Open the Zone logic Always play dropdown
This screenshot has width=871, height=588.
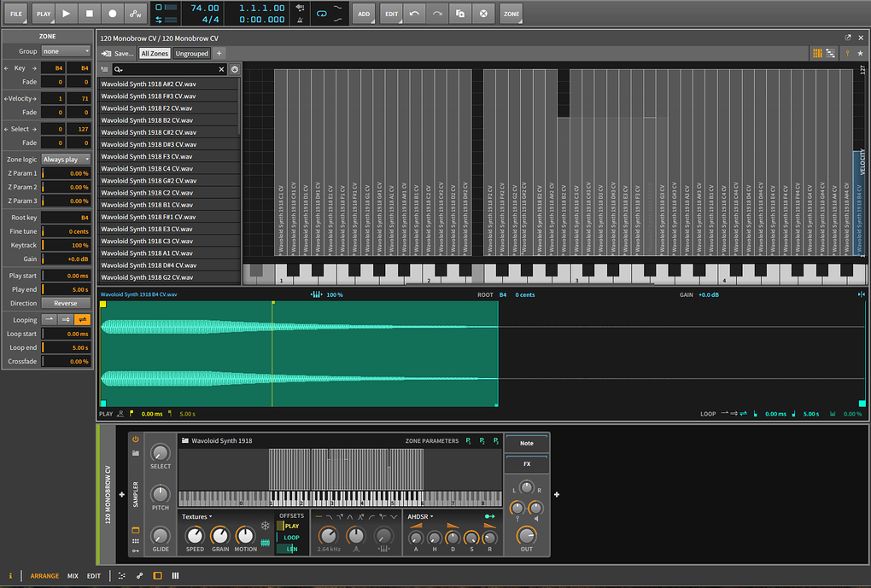coord(66,160)
